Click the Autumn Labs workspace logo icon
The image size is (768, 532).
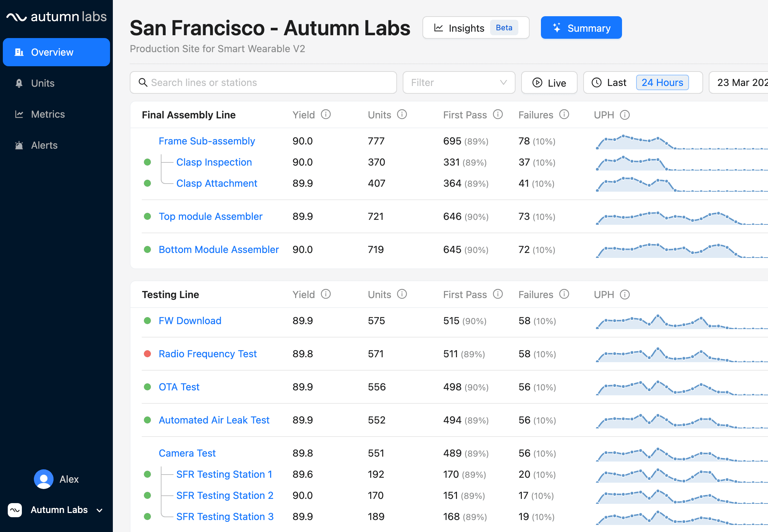[x=15, y=510]
